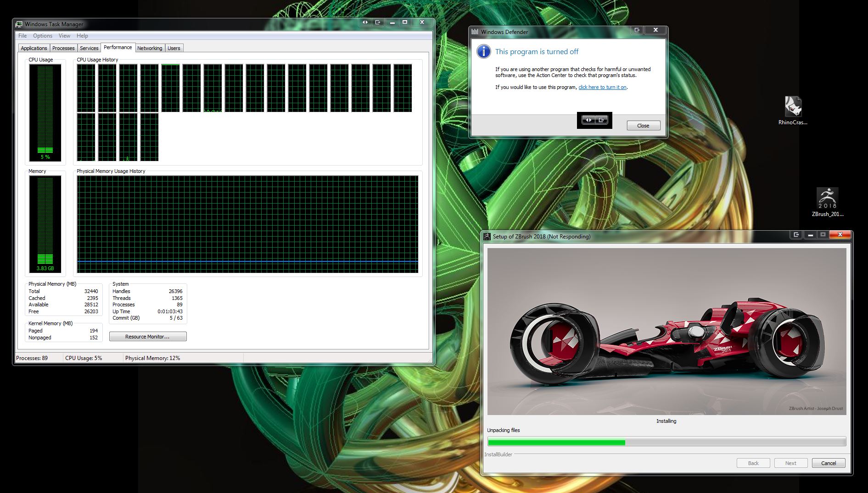Image resolution: width=868 pixels, height=493 pixels.
Task: Click the double-arrow span button in Task Manager title bar
Action: 365,22
